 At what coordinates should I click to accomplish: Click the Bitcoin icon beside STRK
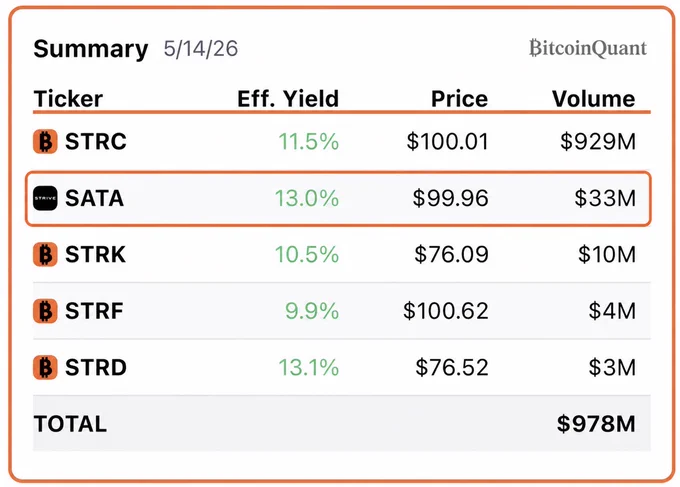[45, 254]
